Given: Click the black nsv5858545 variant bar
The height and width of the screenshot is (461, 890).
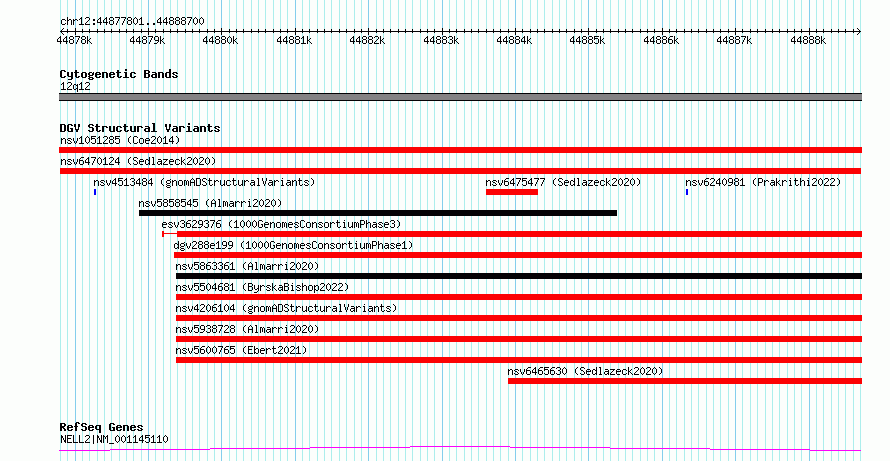Looking at the screenshot, I should tap(378, 213).
